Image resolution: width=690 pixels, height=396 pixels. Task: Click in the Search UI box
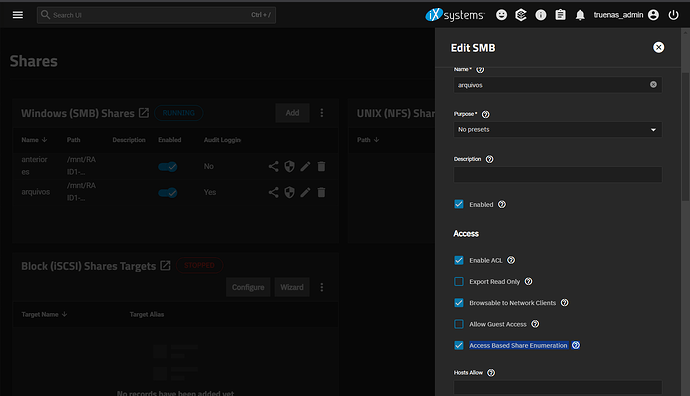tap(156, 15)
